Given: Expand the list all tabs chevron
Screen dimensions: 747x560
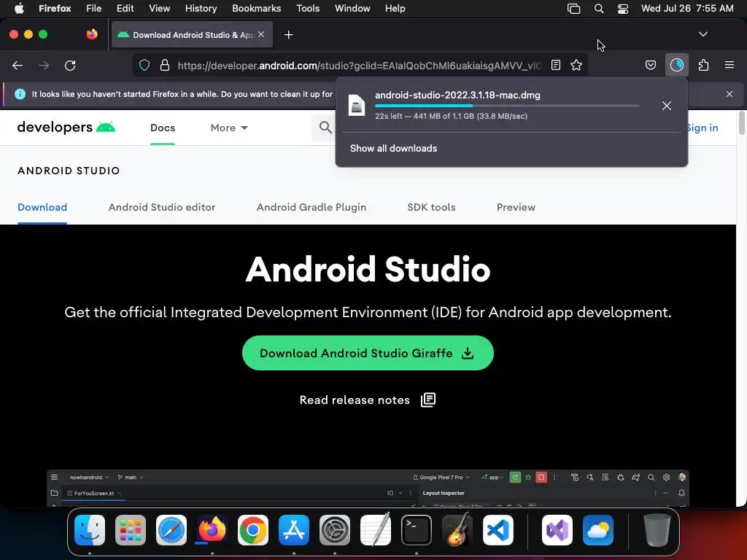Looking at the screenshot, I should click(x=703, y=34).
